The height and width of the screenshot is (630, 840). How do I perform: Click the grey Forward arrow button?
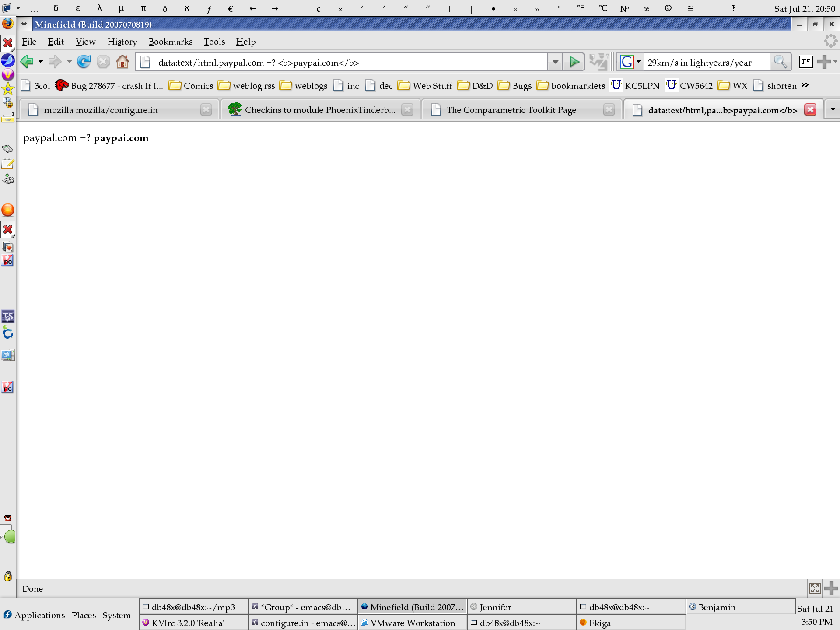coord(55,62)
